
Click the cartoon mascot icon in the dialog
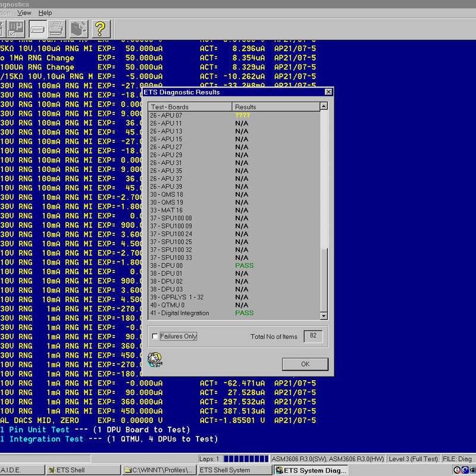154,359
